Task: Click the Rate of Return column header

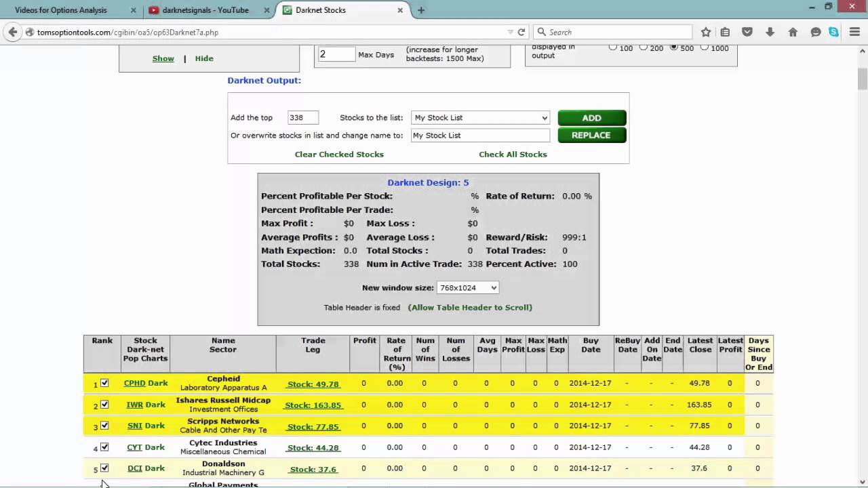Action: (397, 354)
